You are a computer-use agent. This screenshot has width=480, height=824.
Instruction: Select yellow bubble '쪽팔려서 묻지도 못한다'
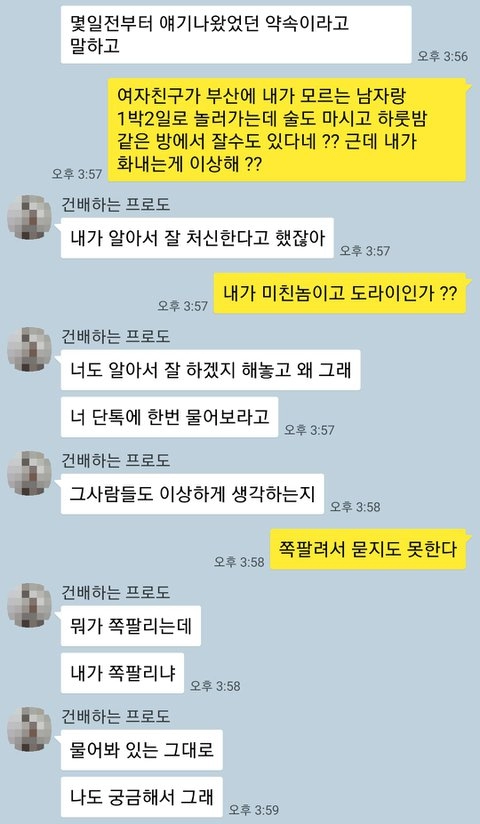(368, 549)
